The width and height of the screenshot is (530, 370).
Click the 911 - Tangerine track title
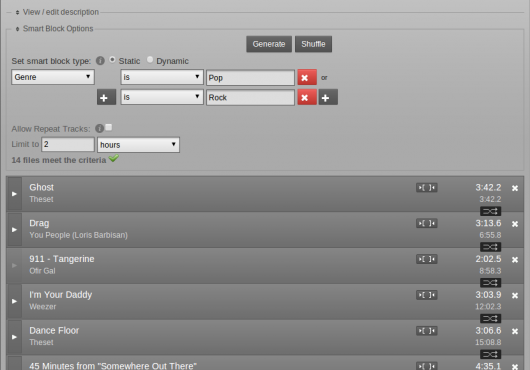(x=62, y=259)
